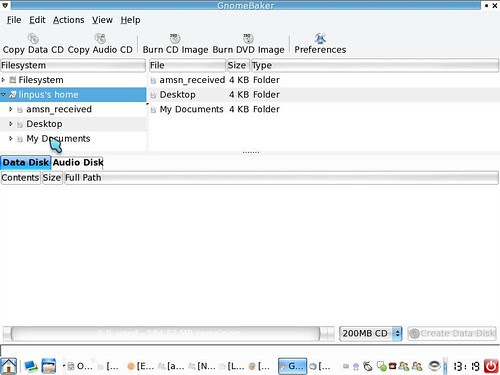Expand the My Documents tree folder

tap(11, 138)
